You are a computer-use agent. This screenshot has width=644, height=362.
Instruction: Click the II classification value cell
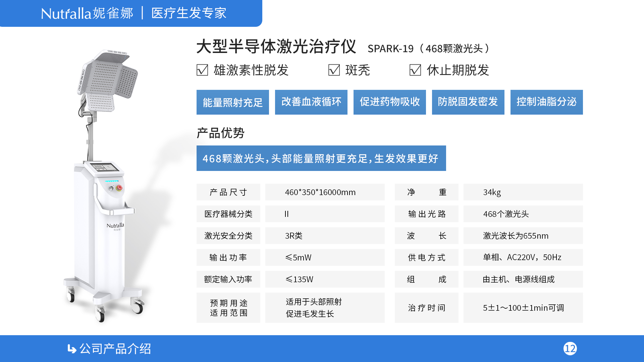[x=325, y=214]
